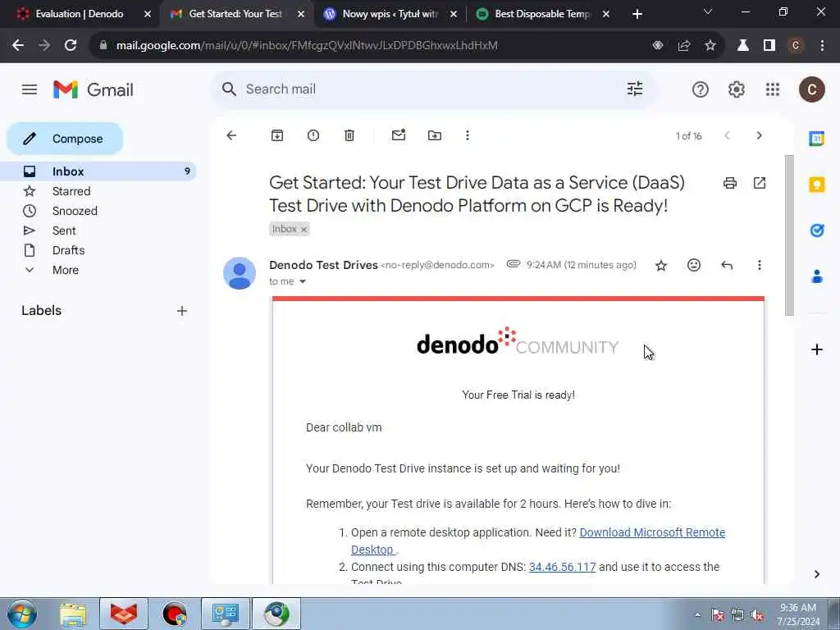Open Google Tasks side panel
The width and height of the screenshot is (840, 630).
[x=816, y=231]
